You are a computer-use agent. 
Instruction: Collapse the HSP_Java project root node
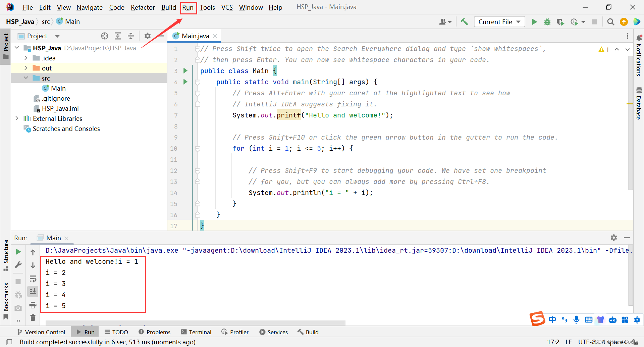pyautogui.click(x=17, y=48)
